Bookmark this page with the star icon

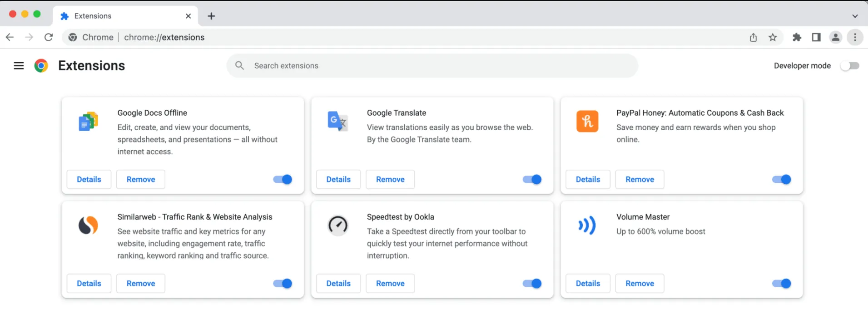coord(773,37)
